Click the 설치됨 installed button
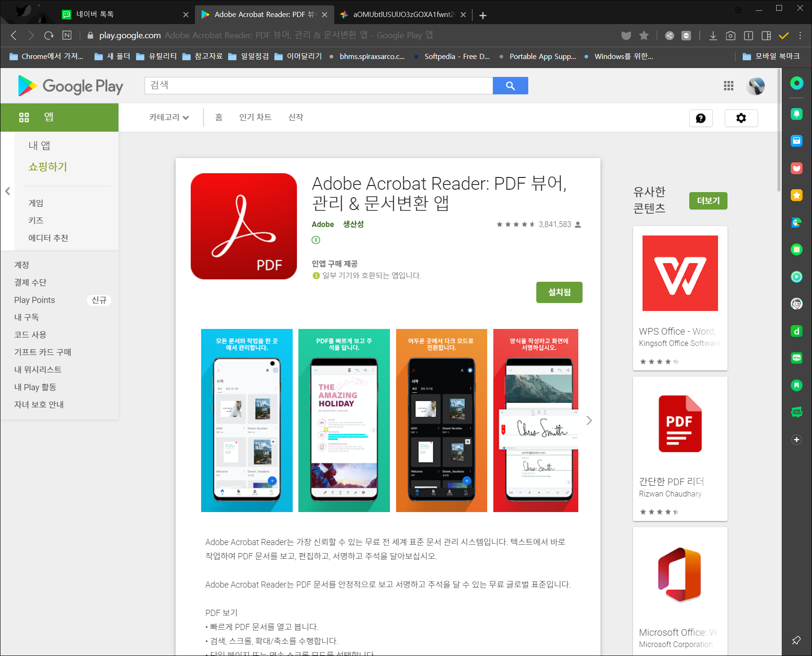The image size is (812, 656). tap(559, 292)
